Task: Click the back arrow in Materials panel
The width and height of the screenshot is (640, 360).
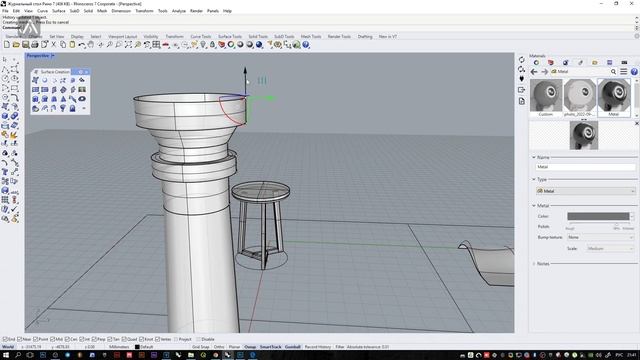Action: [534, 71]
